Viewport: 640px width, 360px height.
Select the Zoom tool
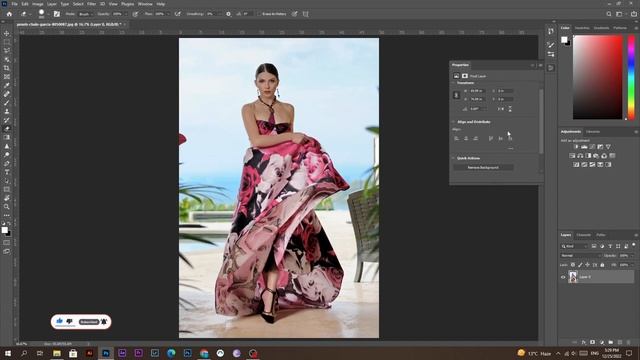point(7,207)
